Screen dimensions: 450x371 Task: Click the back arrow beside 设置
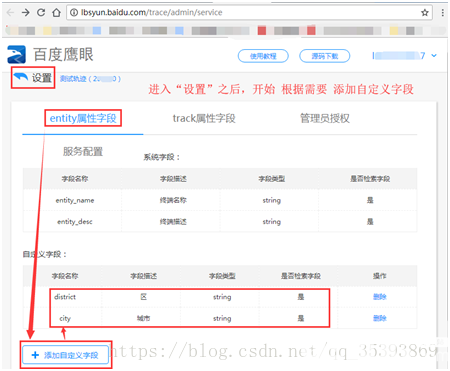[x=21, y=77]
